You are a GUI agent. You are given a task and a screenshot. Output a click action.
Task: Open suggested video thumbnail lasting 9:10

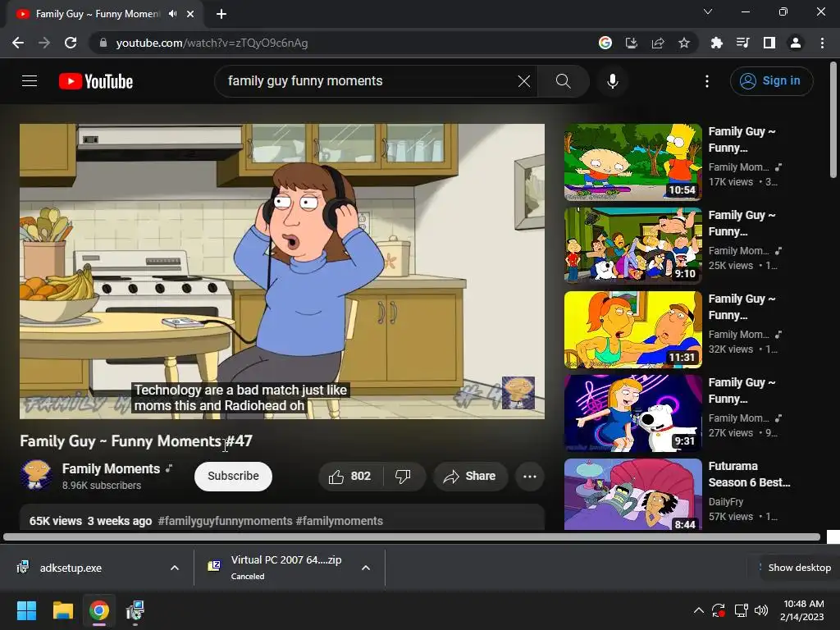click(632, 246)
